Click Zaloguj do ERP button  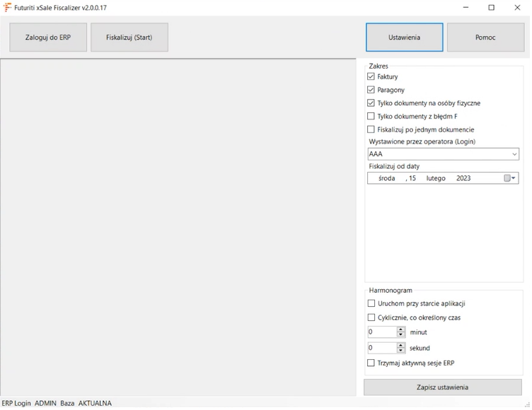(48, 37)
